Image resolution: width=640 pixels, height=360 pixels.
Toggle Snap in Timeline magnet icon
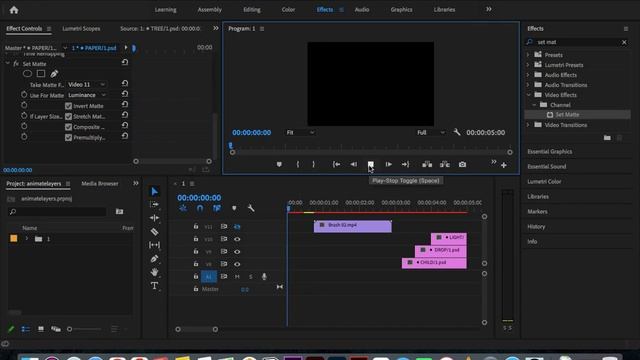coord(200,208)
